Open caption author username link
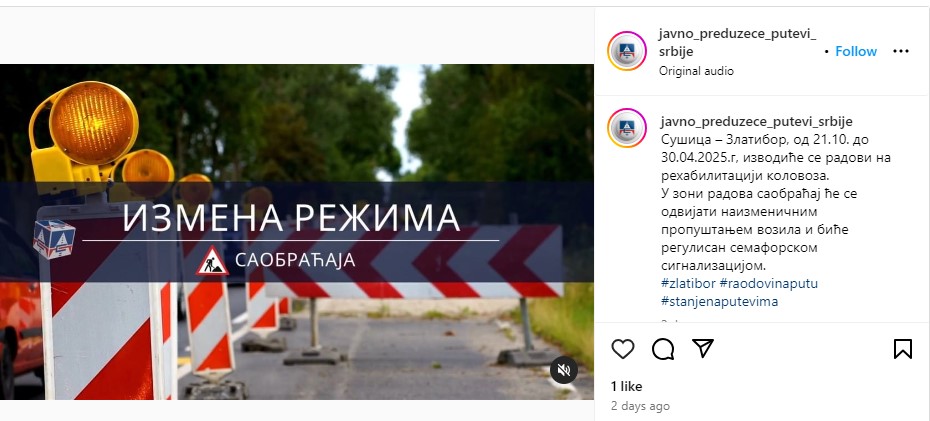Screen dimensions: 930x421 pyautogui.click(x=756, y=122)
